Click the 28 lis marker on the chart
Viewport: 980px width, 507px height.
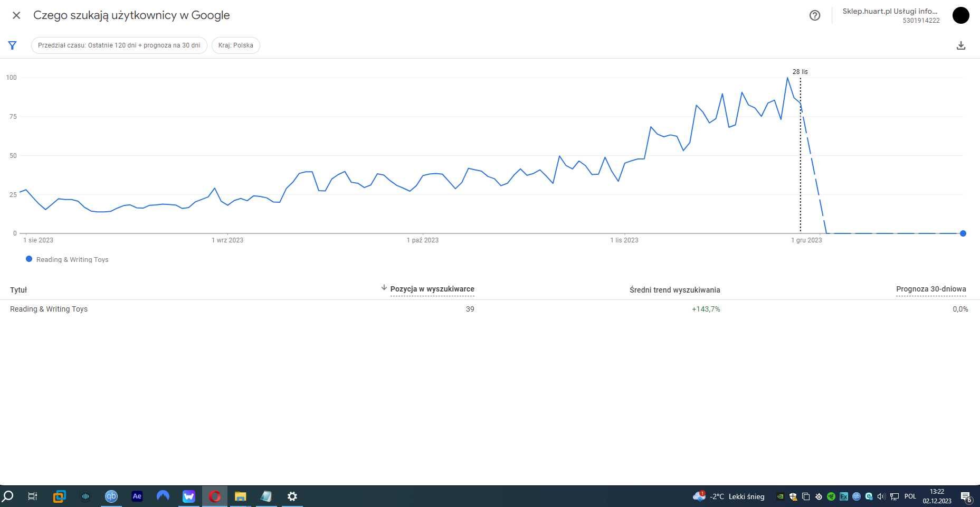(x=800, y=72)
